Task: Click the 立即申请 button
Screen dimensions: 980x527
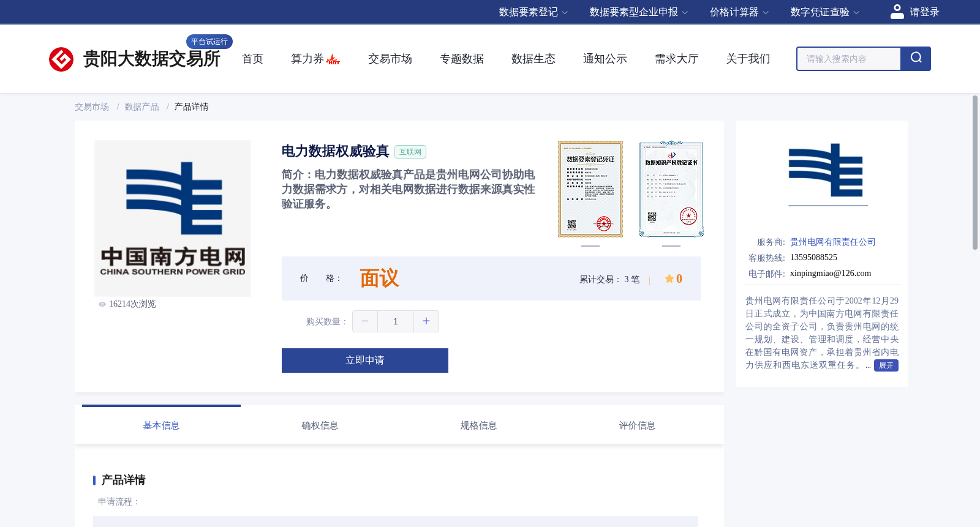Action: 365,361
